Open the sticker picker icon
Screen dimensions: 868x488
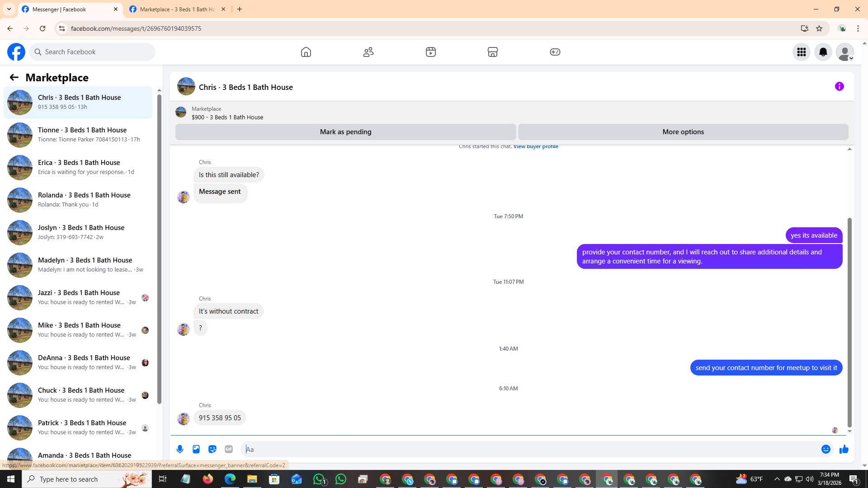pyautogui.click(x=212, y=449)
